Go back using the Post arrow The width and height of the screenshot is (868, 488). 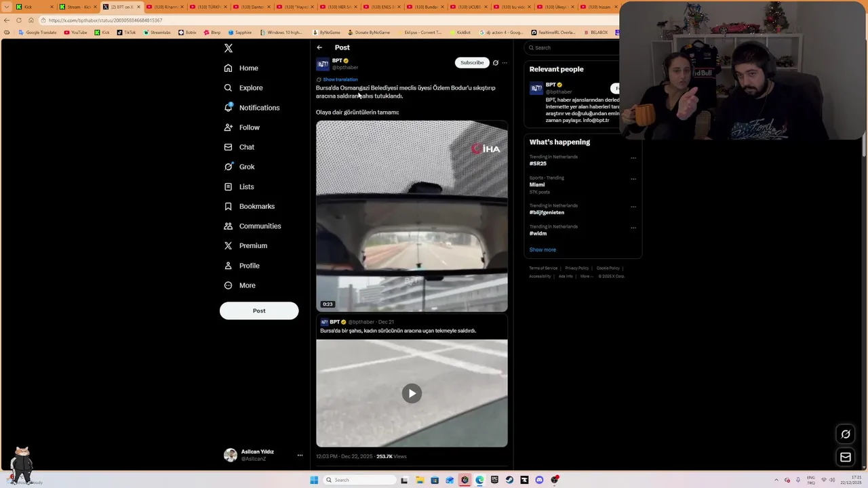point(319,47)
